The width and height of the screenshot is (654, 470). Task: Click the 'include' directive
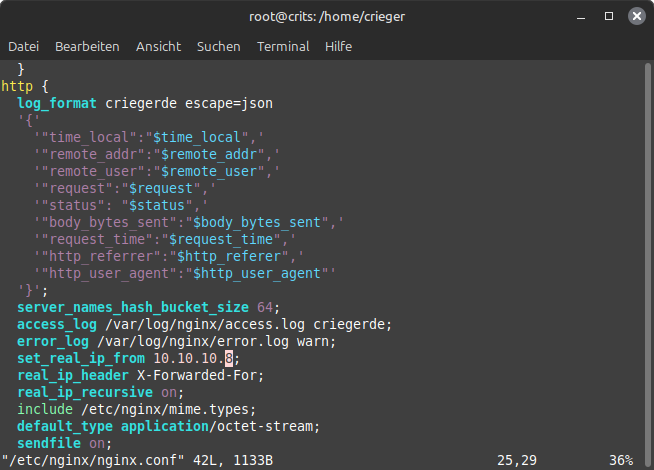click(x=45, y=410)
